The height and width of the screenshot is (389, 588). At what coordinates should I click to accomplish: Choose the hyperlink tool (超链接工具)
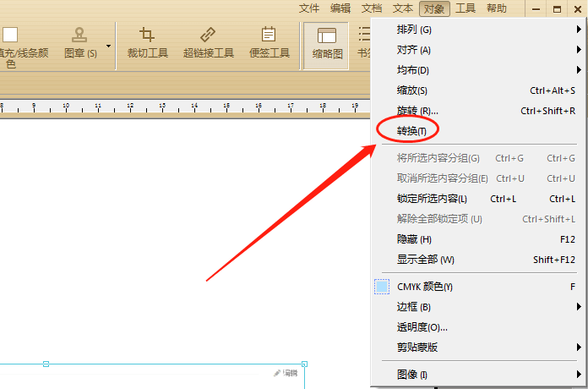pyautogui.click(x=209, y=43)
